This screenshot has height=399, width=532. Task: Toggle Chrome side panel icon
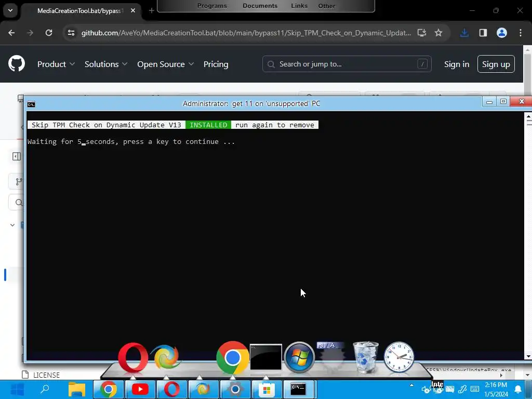(483, 33)
